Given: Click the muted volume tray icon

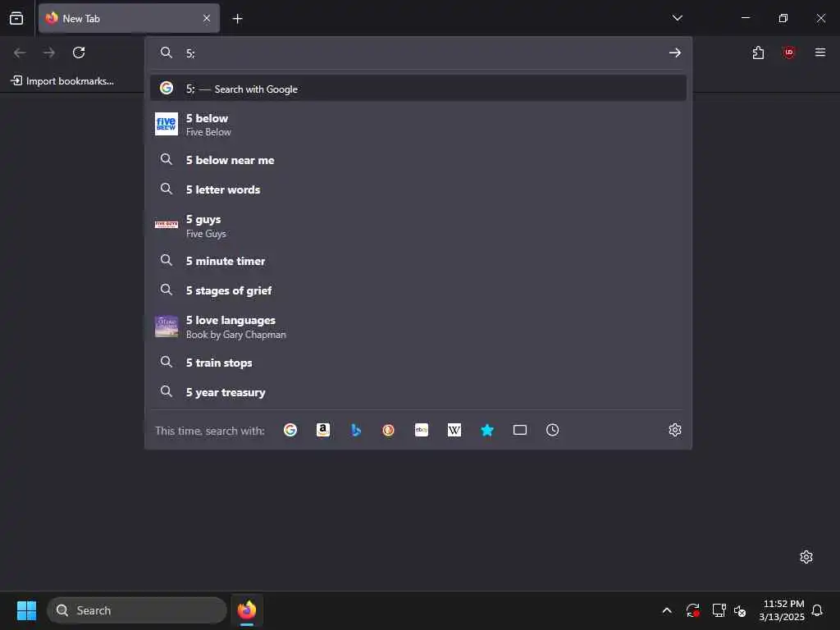Looking at the screenshot, I should point(741,610).
